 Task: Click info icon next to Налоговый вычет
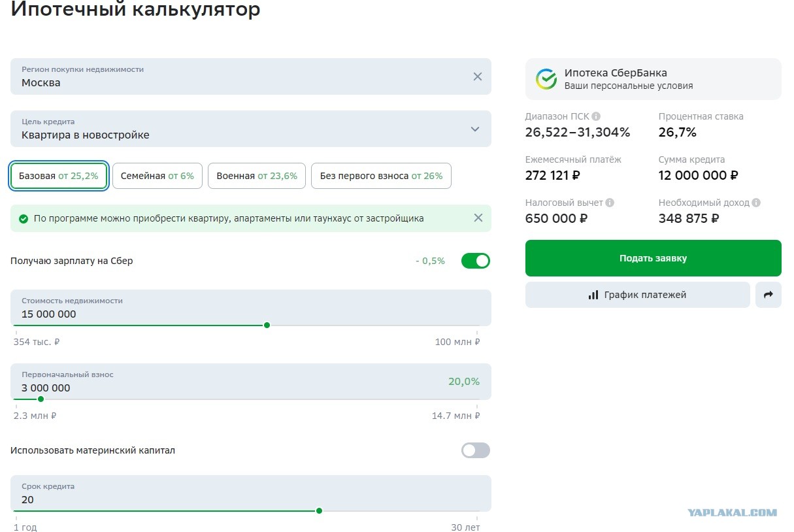point(610,203)
